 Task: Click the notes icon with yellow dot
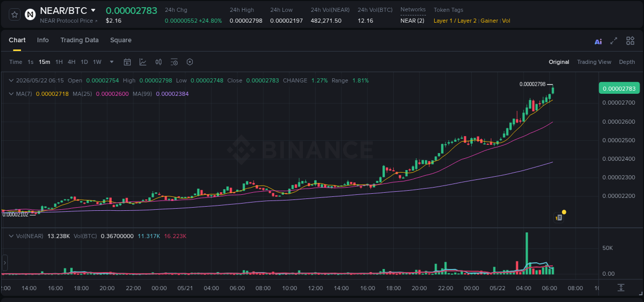pyautogui.click(x=559, y=217)
